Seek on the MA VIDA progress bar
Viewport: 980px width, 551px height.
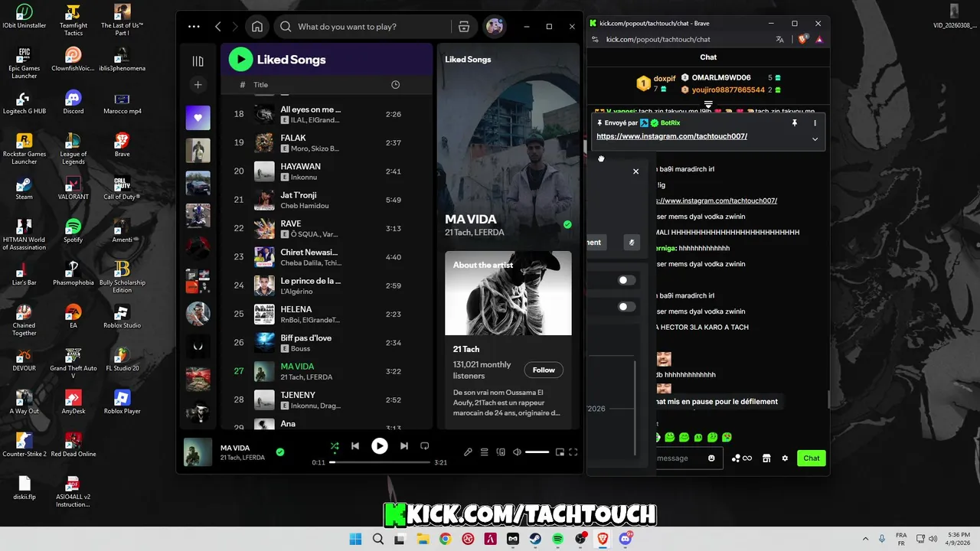(x=380, y=462)
